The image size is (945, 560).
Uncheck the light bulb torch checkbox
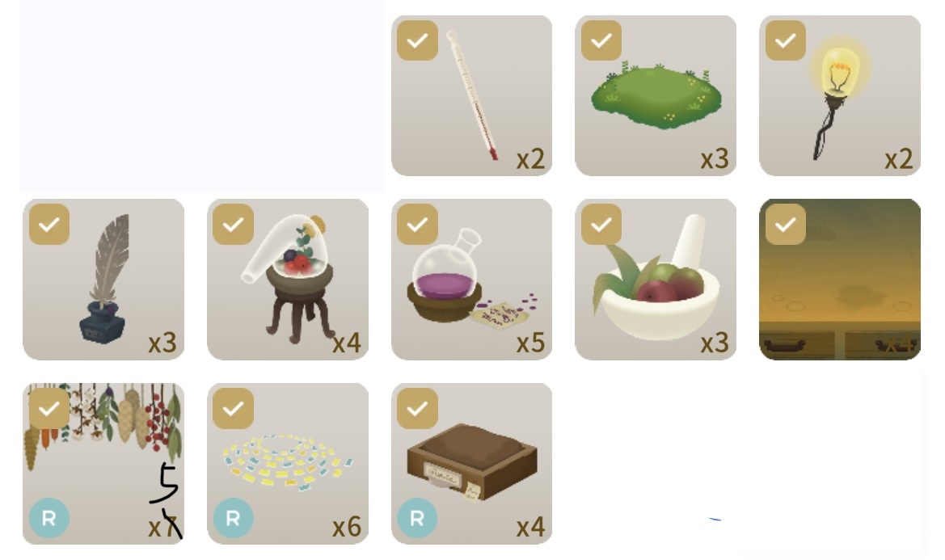(785, 40)
